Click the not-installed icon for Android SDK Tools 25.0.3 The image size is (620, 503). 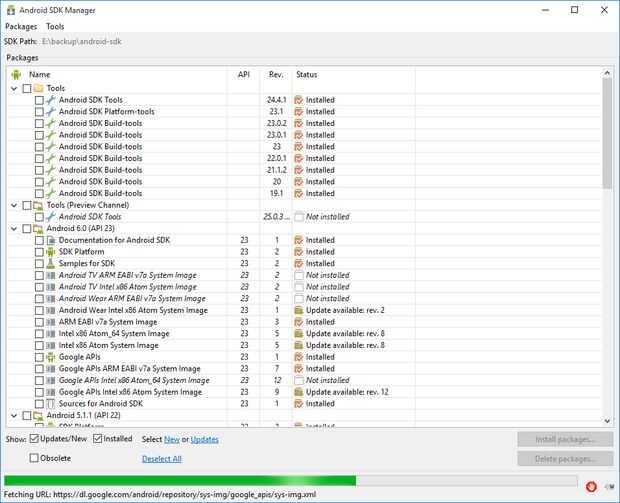pos(299,217)
